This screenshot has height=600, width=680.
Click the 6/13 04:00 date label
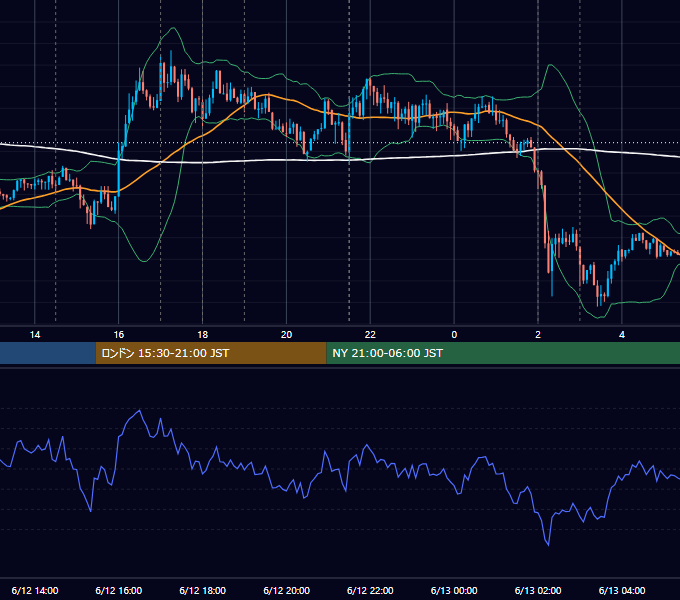point(622,590)
